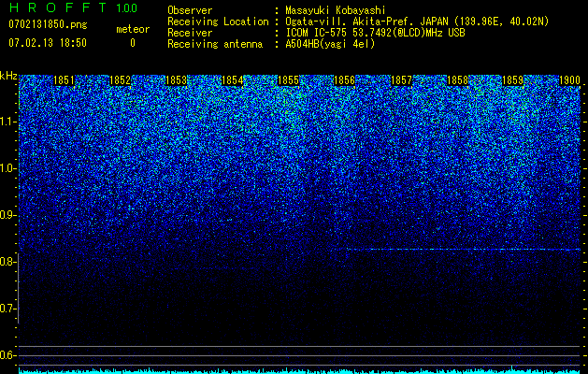Click time marker 1857
The image size is (588, 374).
(x=401, y=80)
